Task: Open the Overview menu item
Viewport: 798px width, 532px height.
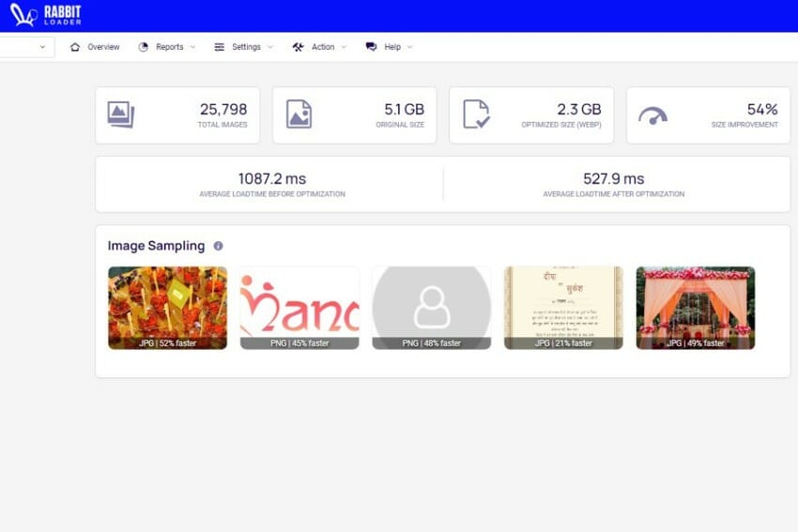Action: click(95, 47)
